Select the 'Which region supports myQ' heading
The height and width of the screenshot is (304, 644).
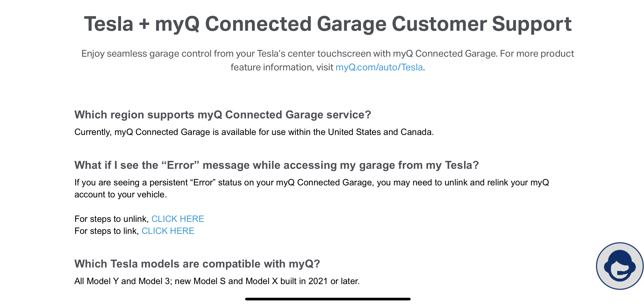[223, 115]
